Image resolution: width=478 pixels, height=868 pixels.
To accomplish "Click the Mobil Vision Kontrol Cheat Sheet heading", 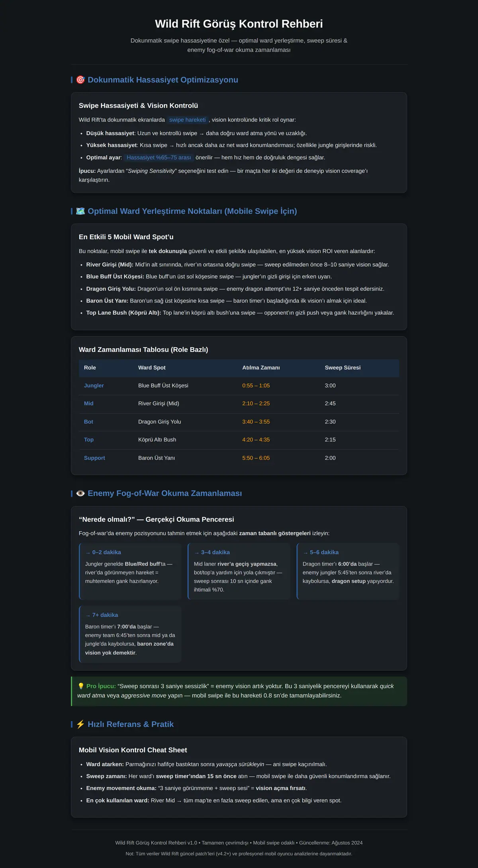I will click(133, 750).
